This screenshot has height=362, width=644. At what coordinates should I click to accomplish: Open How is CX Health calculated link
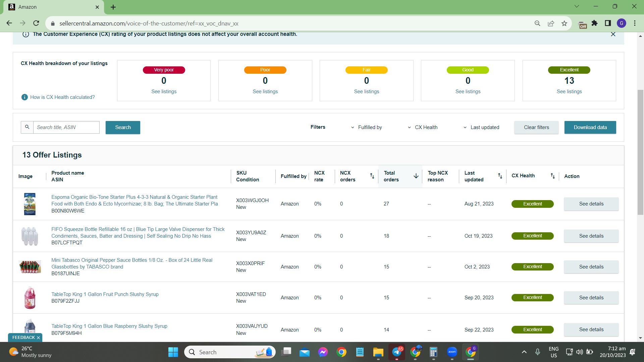point(62,97)
